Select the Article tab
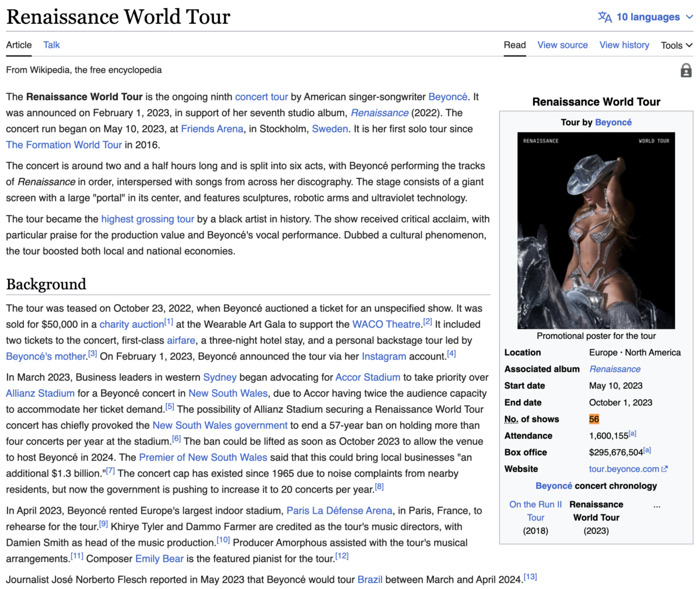The image size is (700, 589). pyautogui.click(x=19, y=45)
